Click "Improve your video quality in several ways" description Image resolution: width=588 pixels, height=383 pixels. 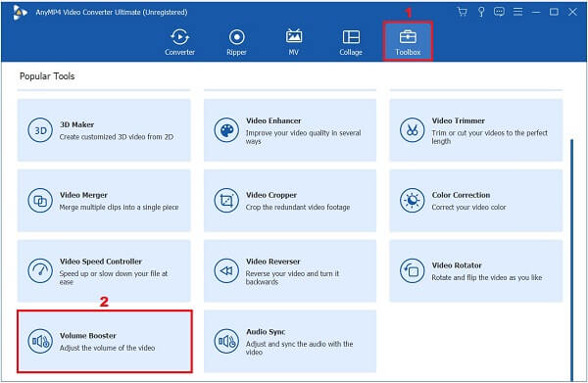click(303, 137)
